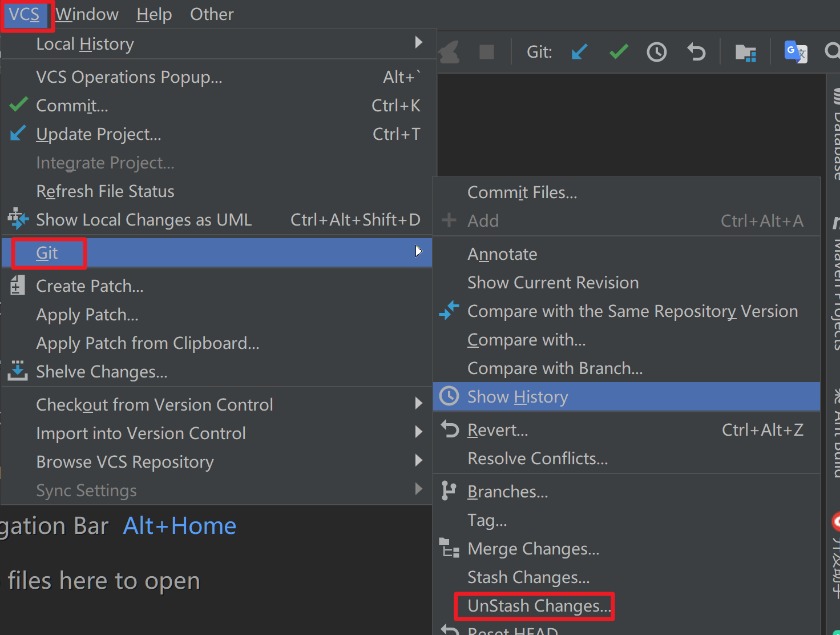Click the merge icon beside Merge Changes...
The image size is (840, 635).
(449, 548)
